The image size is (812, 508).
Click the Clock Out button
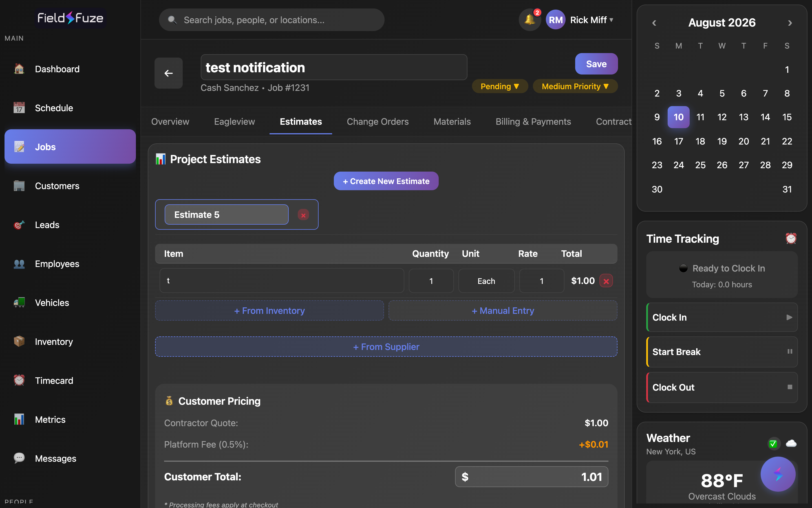pos(722,387)
